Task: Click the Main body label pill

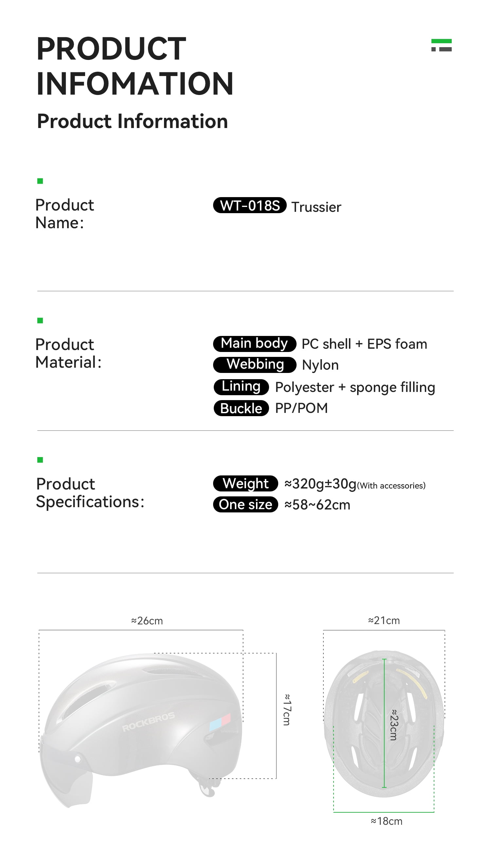Action: point(255,343)
